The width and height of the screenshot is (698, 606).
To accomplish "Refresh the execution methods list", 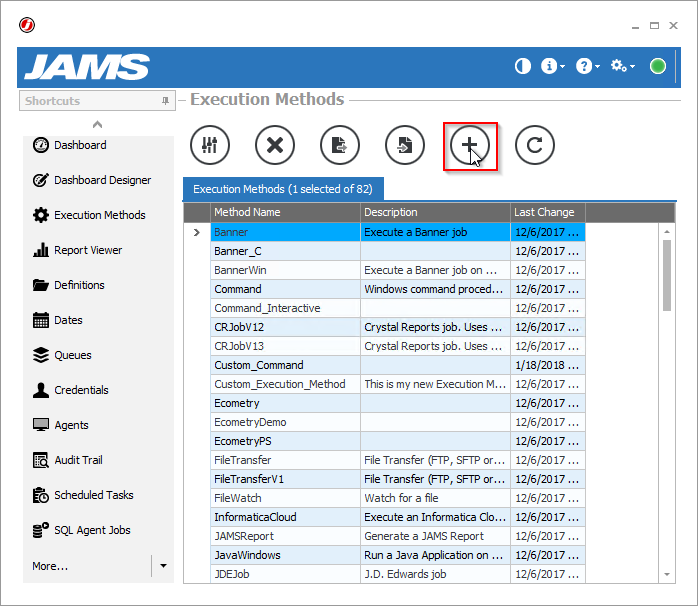I will point(535,145).
